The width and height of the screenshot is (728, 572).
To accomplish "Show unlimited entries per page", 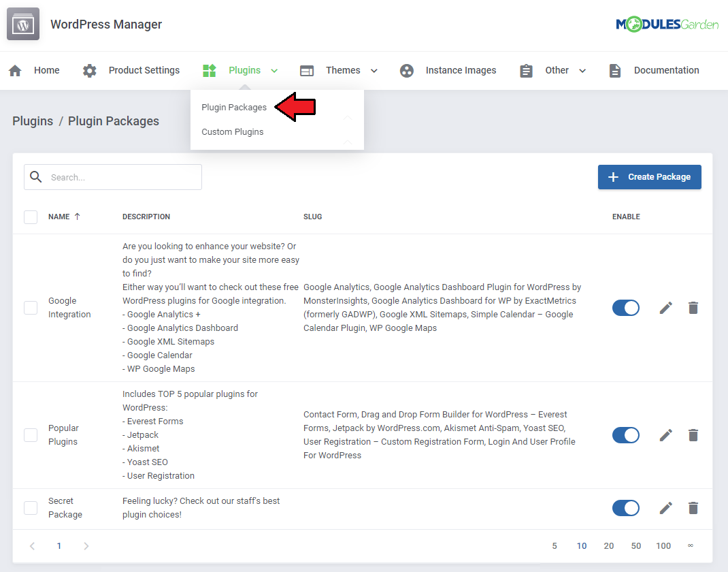I will [x=691, y=545].
